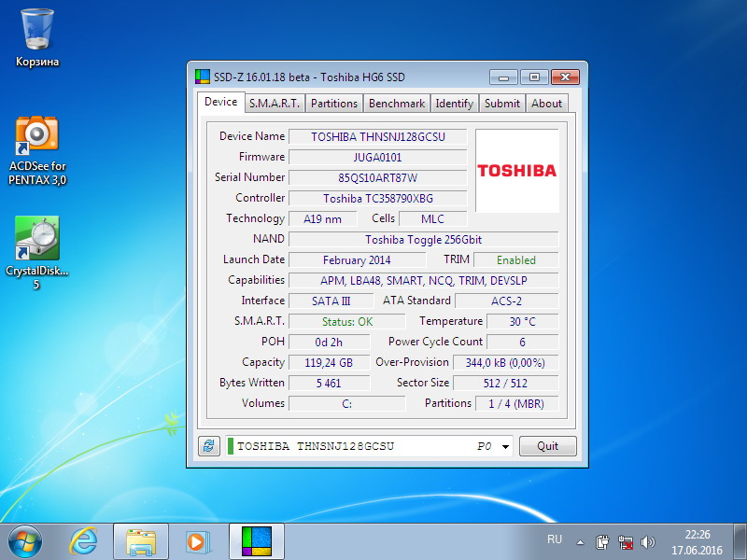The height and width of the screenshot is (560, 747).
Task: Click the network tray icon
Action: (x=625, y=542)
